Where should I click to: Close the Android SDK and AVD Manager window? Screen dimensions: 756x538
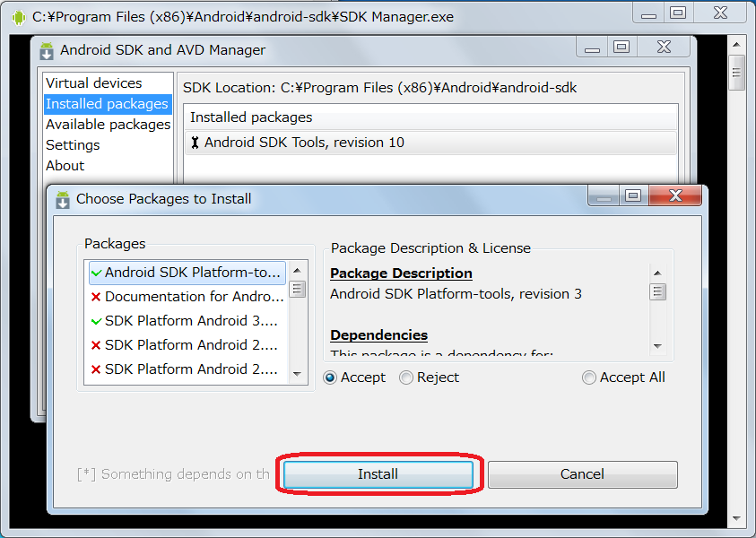664,47
